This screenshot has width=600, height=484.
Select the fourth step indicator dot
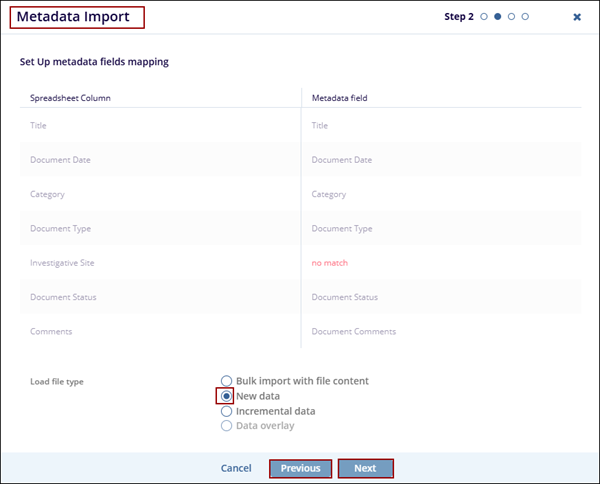click(526, 17)
